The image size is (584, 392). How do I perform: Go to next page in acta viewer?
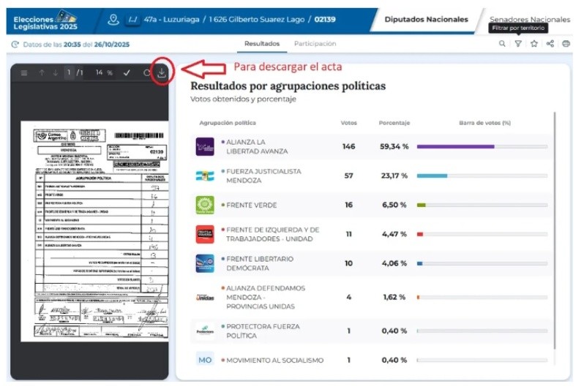(x=55, y=73)
